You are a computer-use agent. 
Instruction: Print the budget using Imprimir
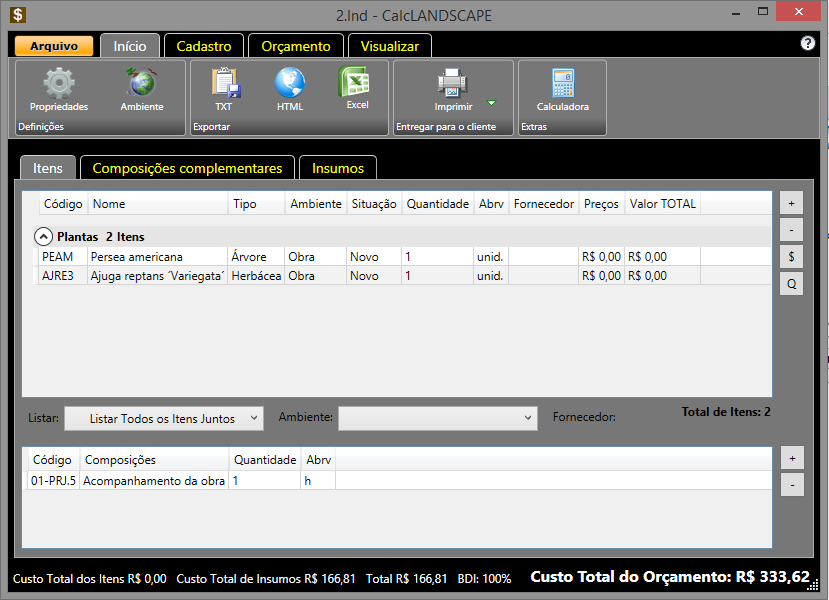(x=452, y=88)
